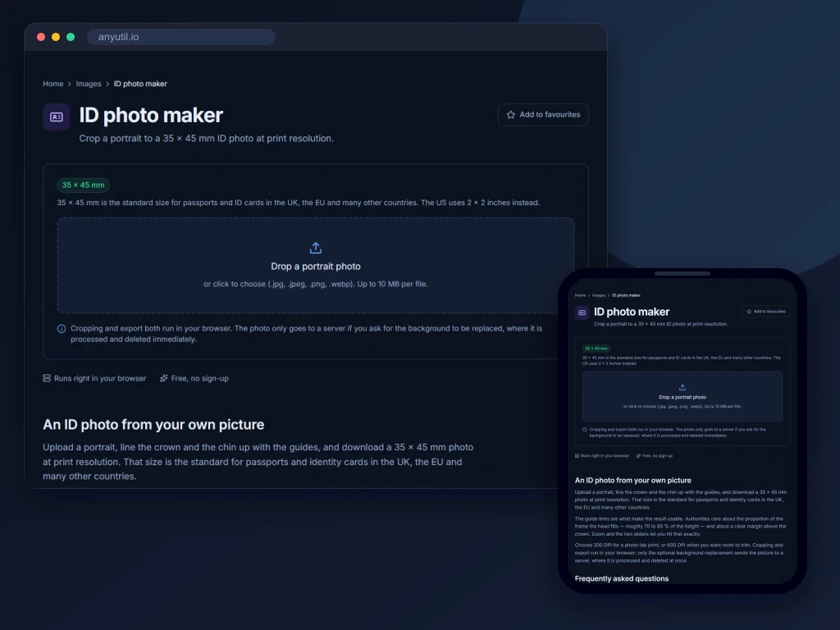840x630 pixels.
Task: Click the sparkle icon beside Free, no sign-up
Action: [163, 378]
